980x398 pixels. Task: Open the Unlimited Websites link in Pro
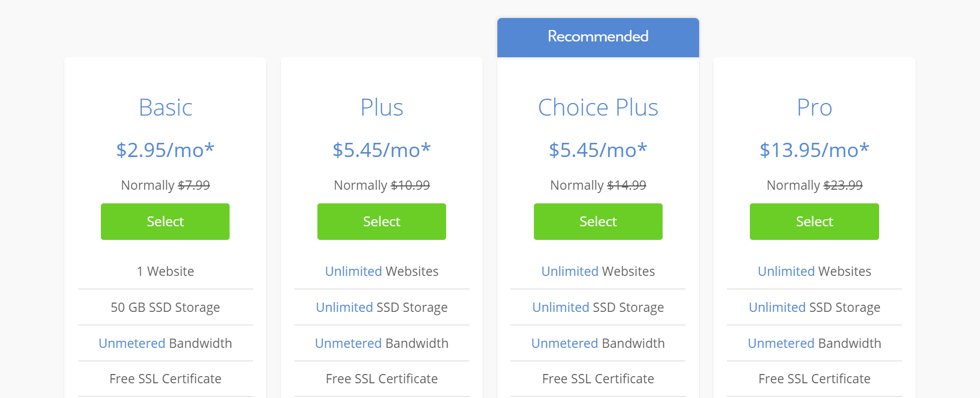coord(786,271)
